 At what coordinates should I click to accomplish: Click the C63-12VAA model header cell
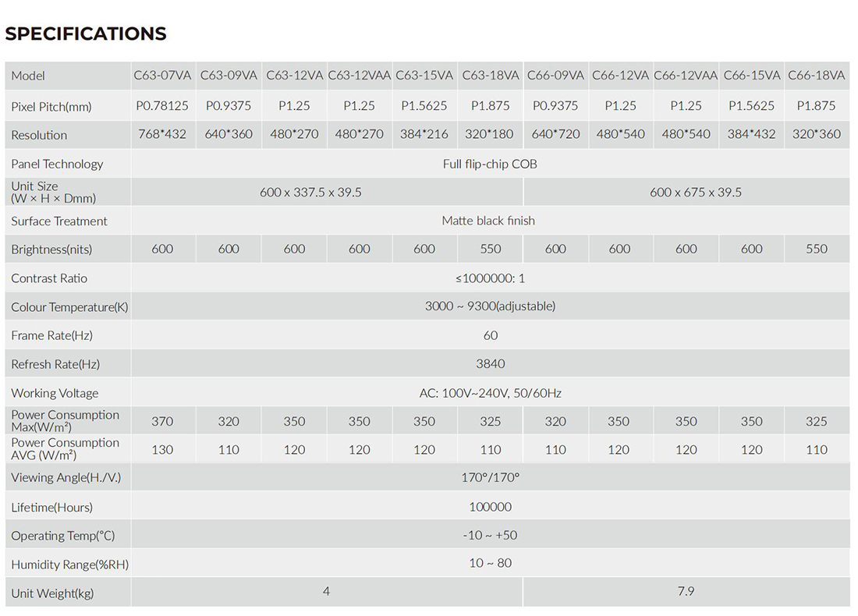(x=360, y=76)
